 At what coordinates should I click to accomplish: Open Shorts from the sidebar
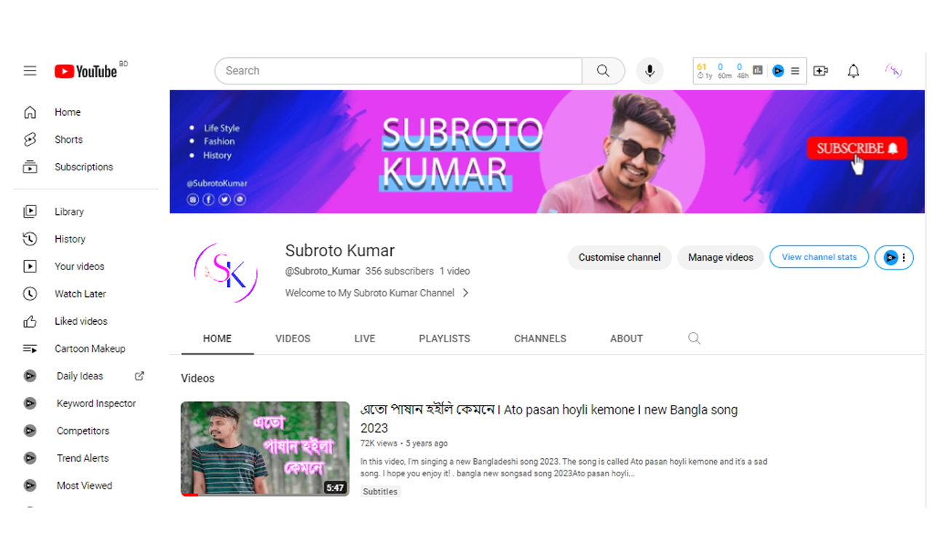click(68, 140)
